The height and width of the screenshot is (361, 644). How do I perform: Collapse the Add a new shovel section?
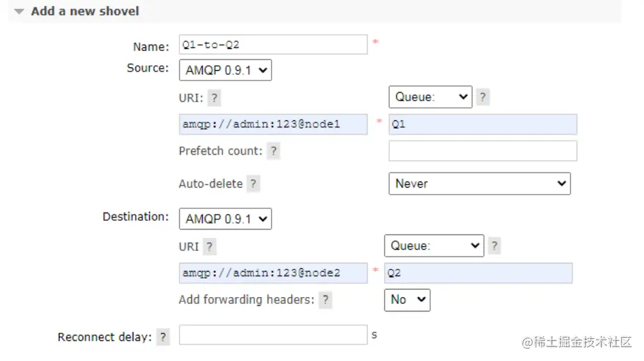[19, 12]
